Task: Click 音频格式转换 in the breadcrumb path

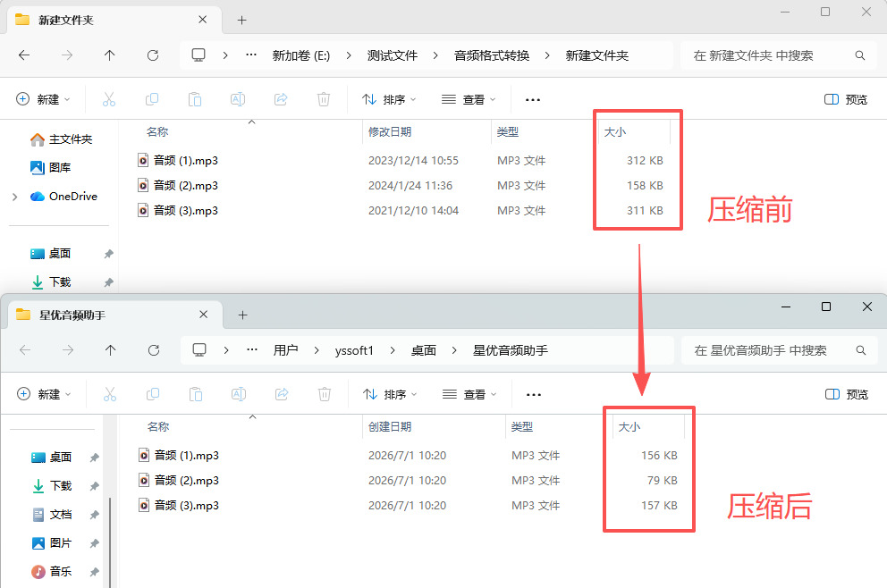Action: [x=492, y=55]
